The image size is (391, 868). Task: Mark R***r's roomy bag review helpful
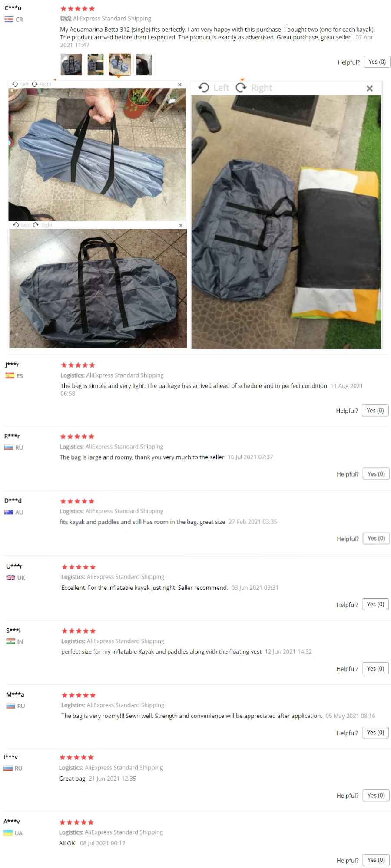pos(376,474)
